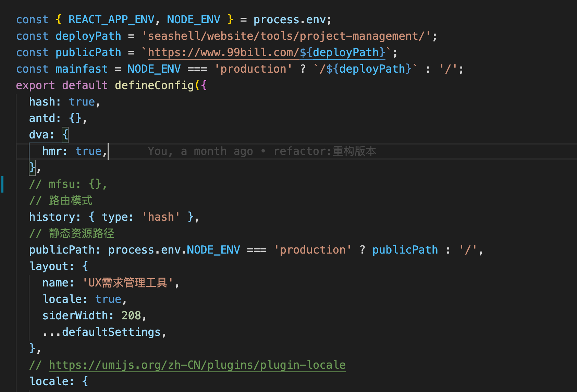Click the antd: {} property line
This screenshot has height=392, width=577.
pyautogui.click(x=57, y=118)
